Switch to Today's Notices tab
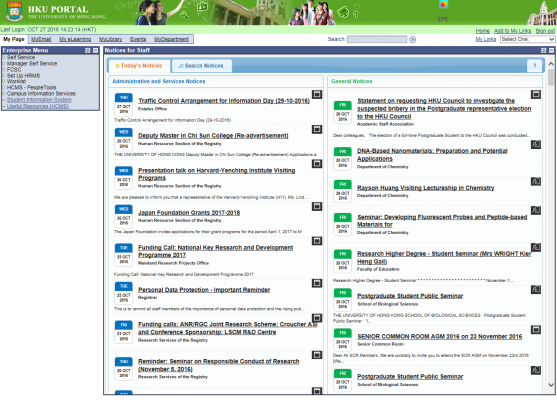Screen dimensions: 557x400 click(x=139, y=66)
